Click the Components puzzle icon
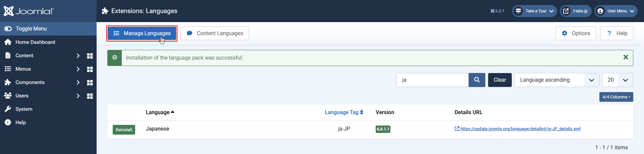The height and width of the screenshot is (154, 644). pyautogui.click(x=8, y=82)
